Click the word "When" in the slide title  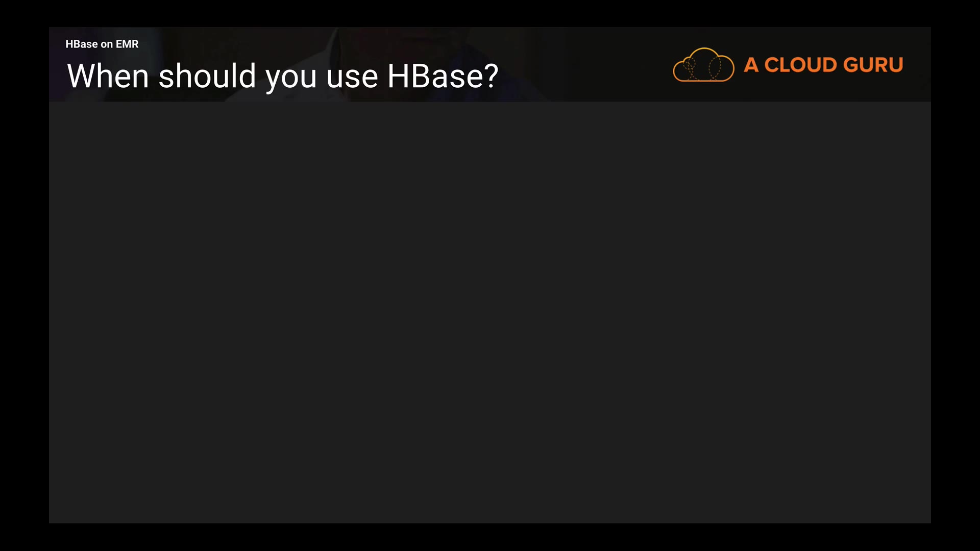click(x=108, y=77)
